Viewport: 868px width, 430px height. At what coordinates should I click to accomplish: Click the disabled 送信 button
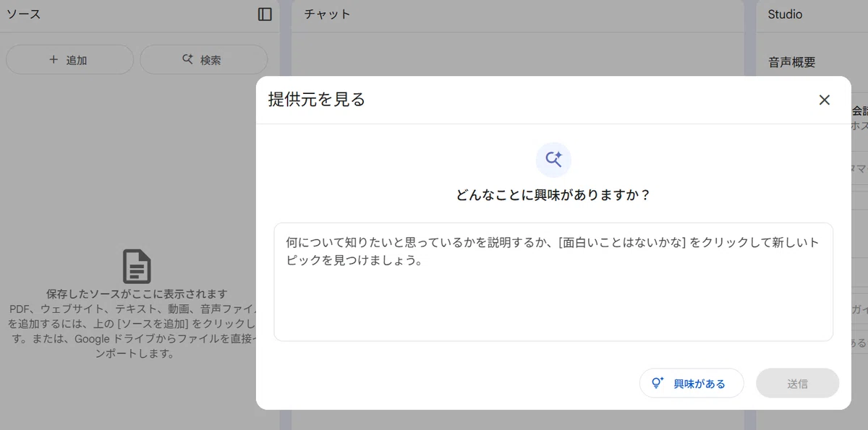tap(797, 383)
